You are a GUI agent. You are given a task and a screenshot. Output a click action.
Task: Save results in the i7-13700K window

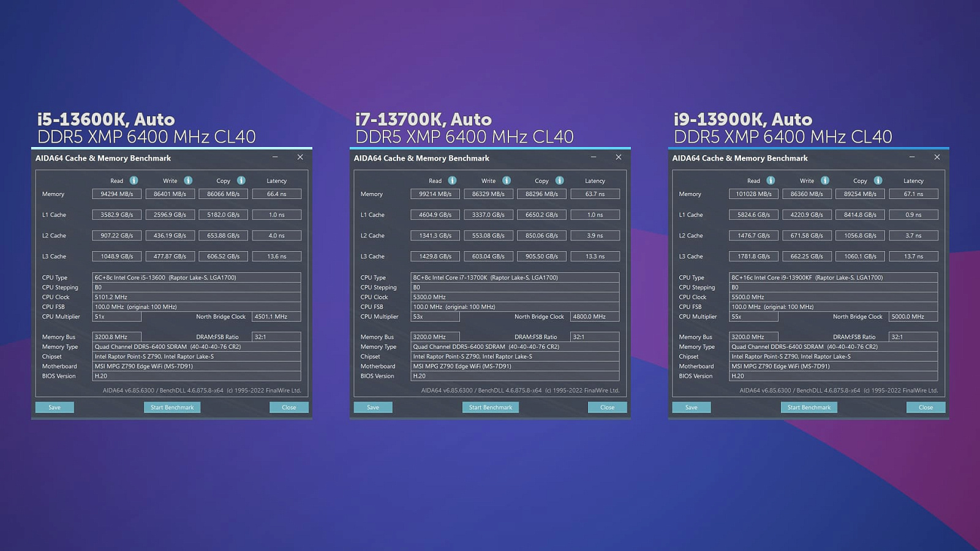pos(373,408)
